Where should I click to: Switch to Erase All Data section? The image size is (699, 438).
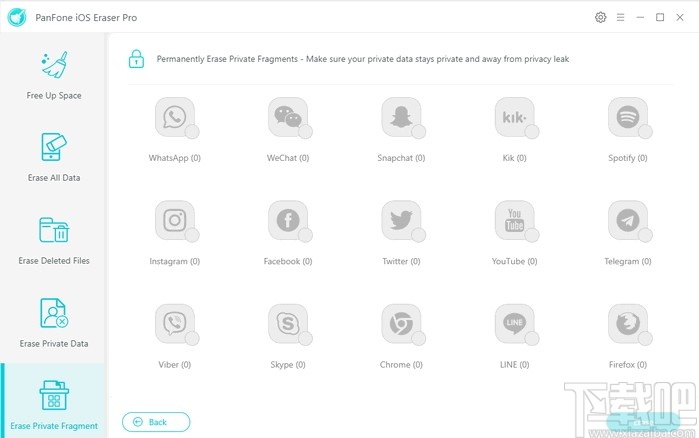(x=54, y=157)
